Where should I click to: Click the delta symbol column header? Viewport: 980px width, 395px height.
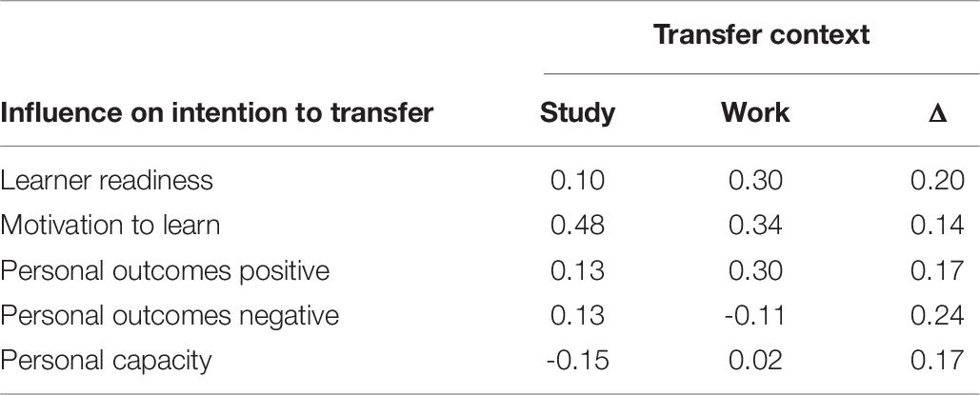(x=937, y=114)
